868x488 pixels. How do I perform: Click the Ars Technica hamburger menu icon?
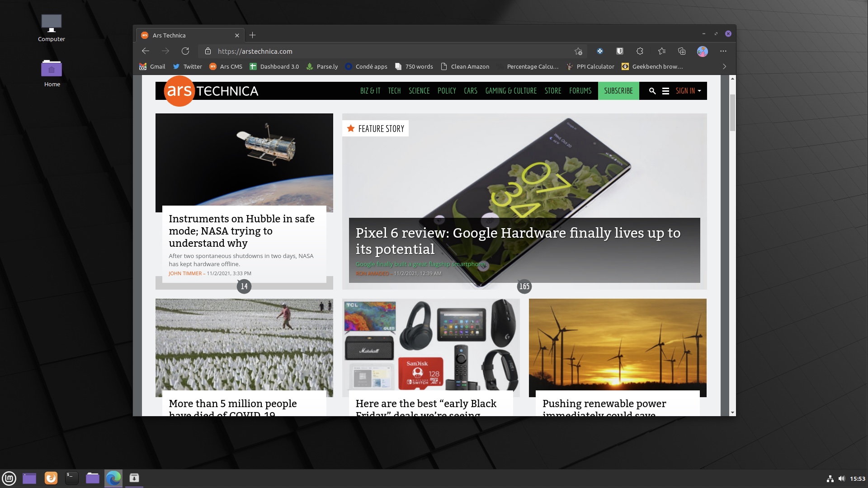pyautogui.click(x=665, y=90)
